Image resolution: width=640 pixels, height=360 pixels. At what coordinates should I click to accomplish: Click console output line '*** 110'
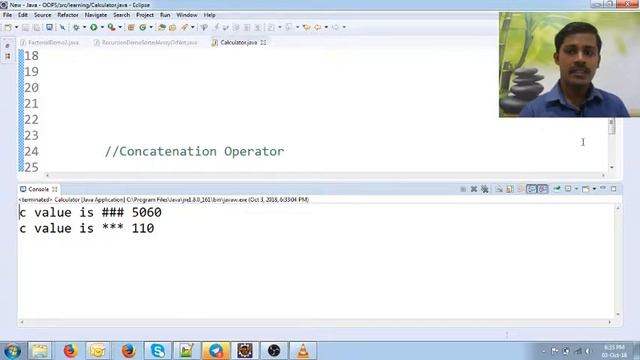click(x=87, y=229)
